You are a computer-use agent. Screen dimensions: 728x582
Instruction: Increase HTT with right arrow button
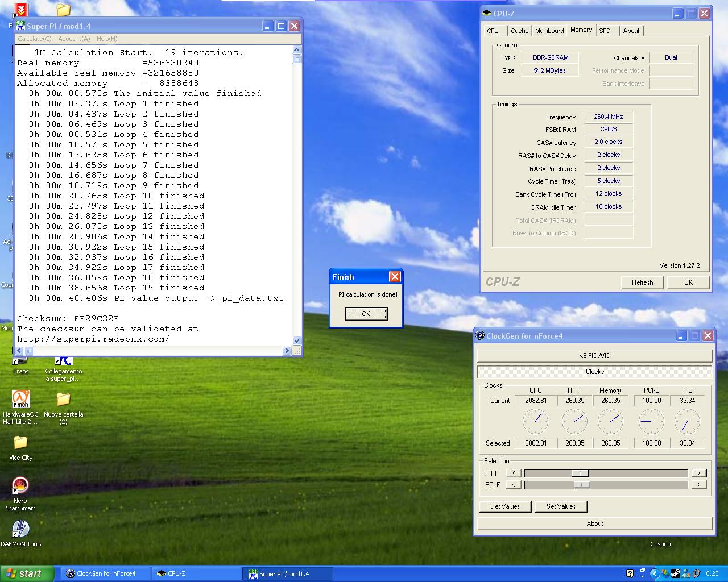tap(699, 473)
